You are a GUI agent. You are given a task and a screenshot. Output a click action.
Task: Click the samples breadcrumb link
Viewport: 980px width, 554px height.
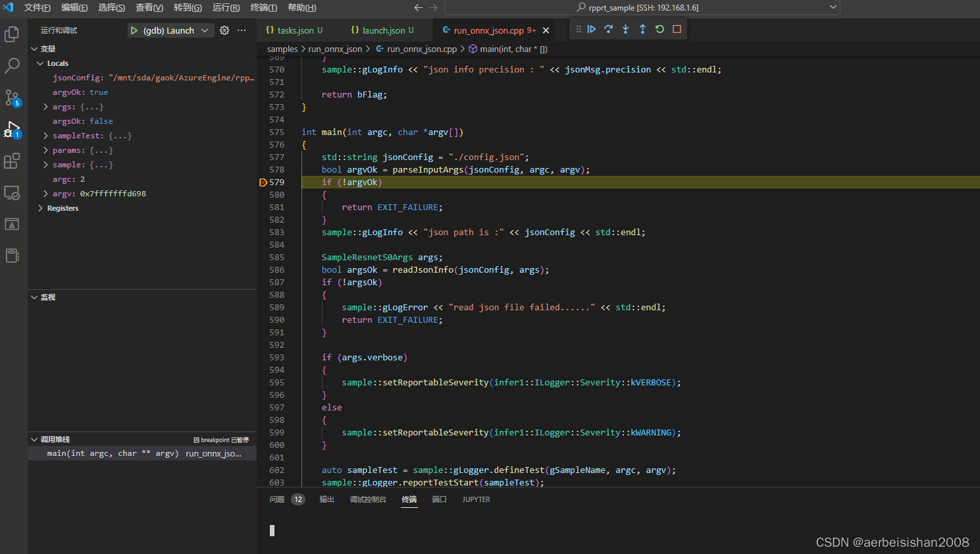[x=282, y=49]
